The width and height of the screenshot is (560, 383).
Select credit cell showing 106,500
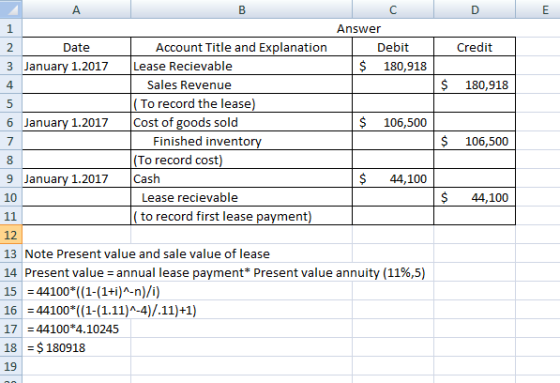(475, 141)
